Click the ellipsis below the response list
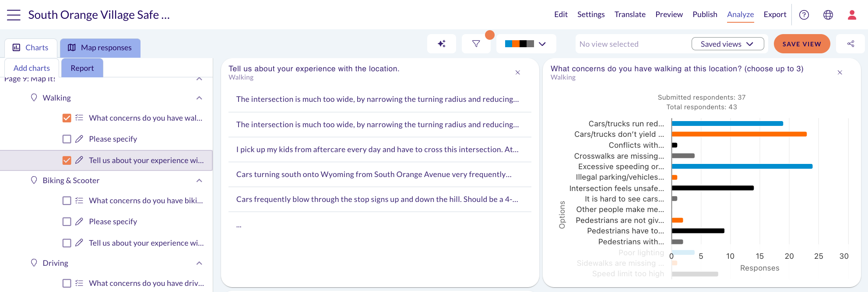This screenshot has width=868, height=292. (x=239, y=226)
